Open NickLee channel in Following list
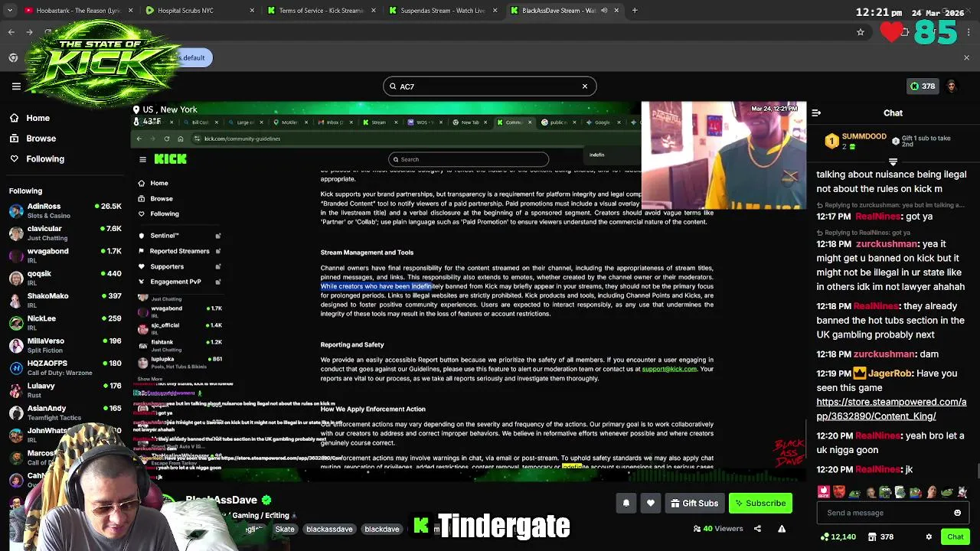 coord(65,322)
